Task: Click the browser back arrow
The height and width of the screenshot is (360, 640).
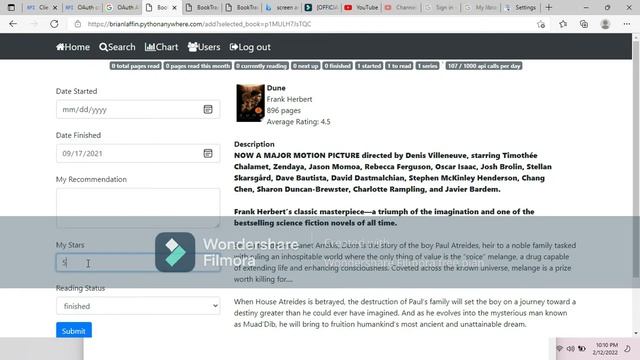Action: click(x=13, y=24)
